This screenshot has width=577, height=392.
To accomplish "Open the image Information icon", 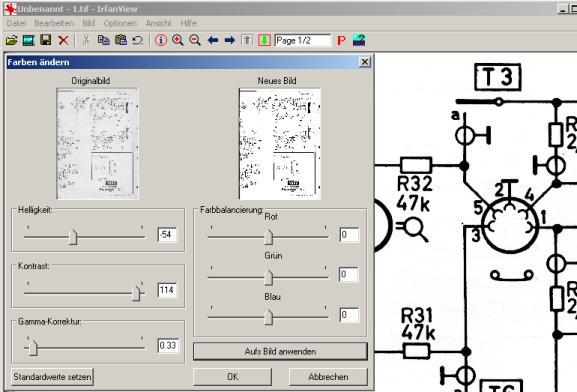I will [161, 40].
